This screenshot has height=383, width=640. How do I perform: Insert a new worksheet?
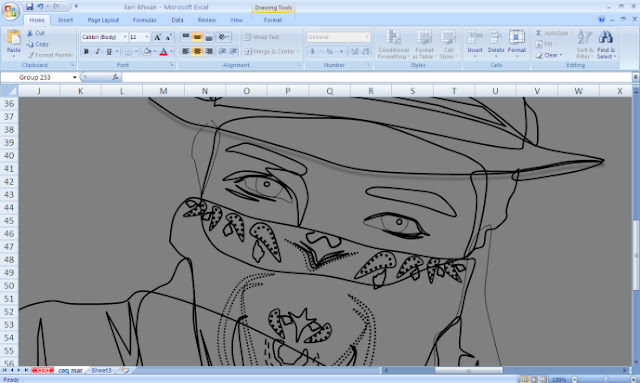125,370
